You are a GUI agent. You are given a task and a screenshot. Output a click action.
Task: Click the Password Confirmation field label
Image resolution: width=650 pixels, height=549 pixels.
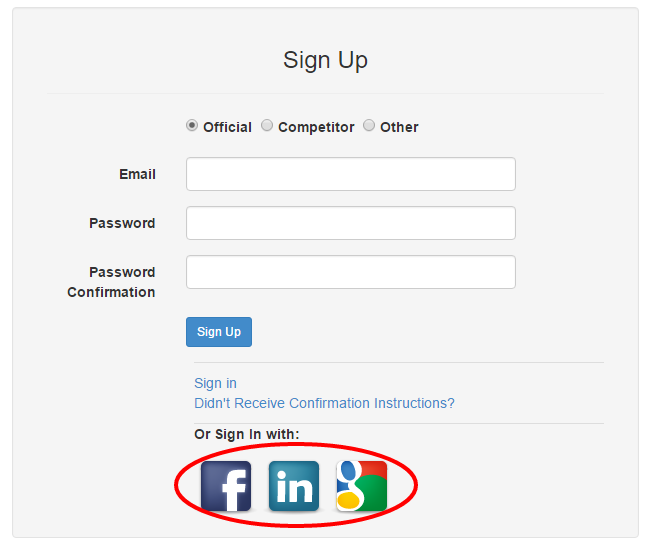(111, 282)
